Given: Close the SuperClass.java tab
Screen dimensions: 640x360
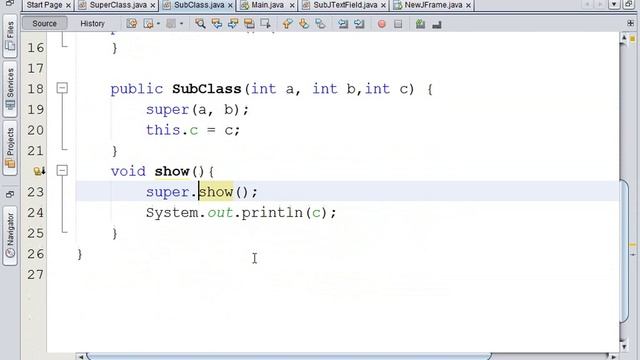Looking at the screenshot, I should (153, 5).
